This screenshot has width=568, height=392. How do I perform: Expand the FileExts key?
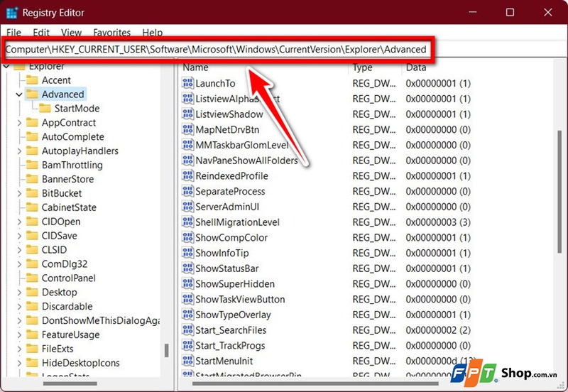point(19,349)
